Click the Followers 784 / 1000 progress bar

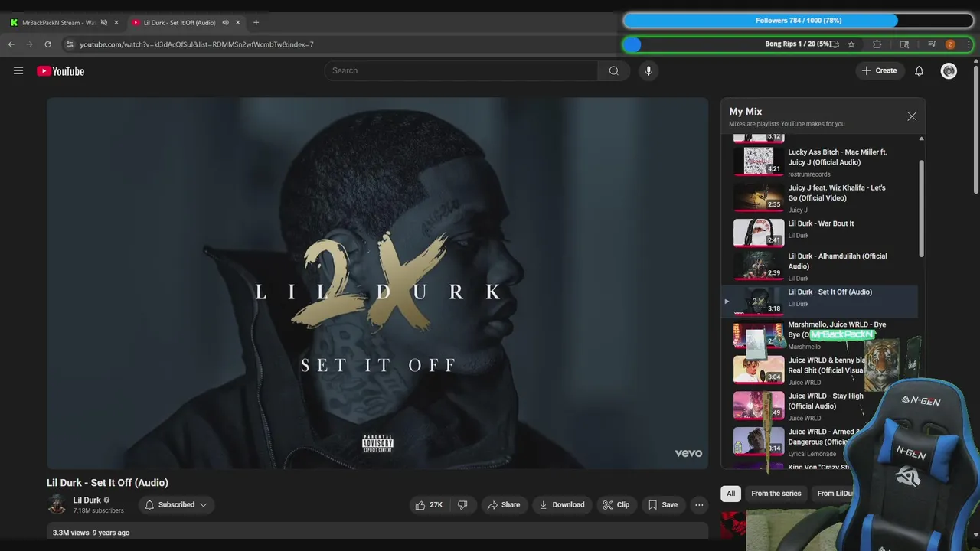[798, 21]
